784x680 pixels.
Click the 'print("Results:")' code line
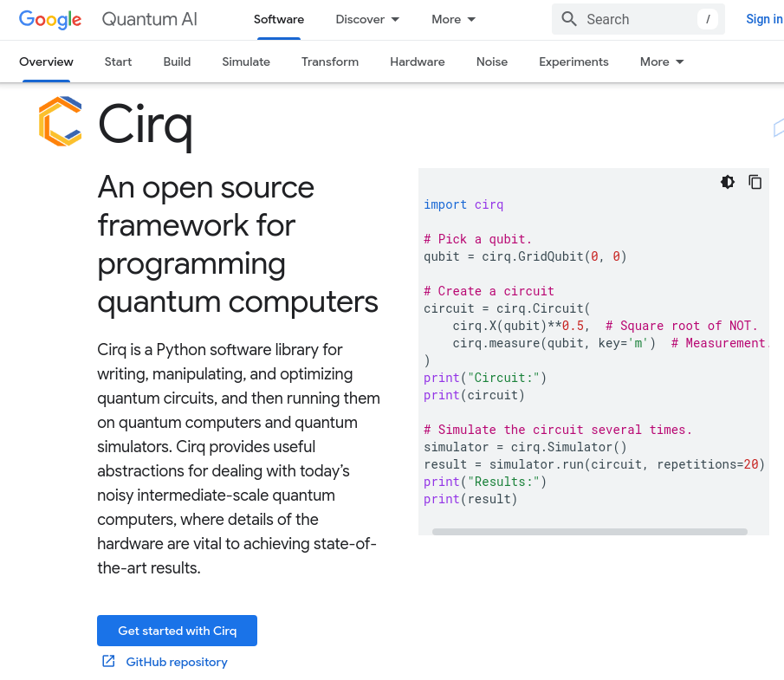tap(485, 482)
